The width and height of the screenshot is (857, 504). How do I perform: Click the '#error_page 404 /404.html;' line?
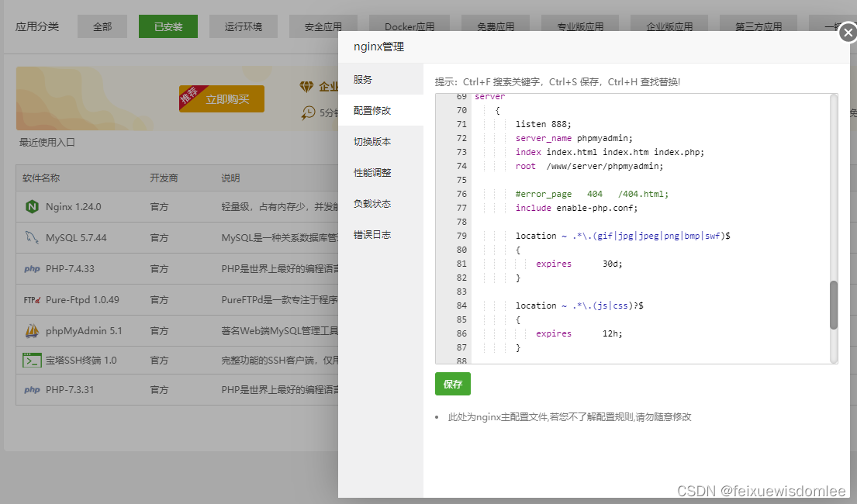pyautogui.click(x=592, y=194)
